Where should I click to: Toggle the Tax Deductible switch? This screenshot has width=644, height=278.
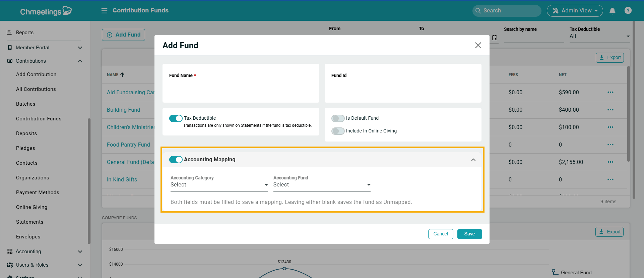point(176,118)
